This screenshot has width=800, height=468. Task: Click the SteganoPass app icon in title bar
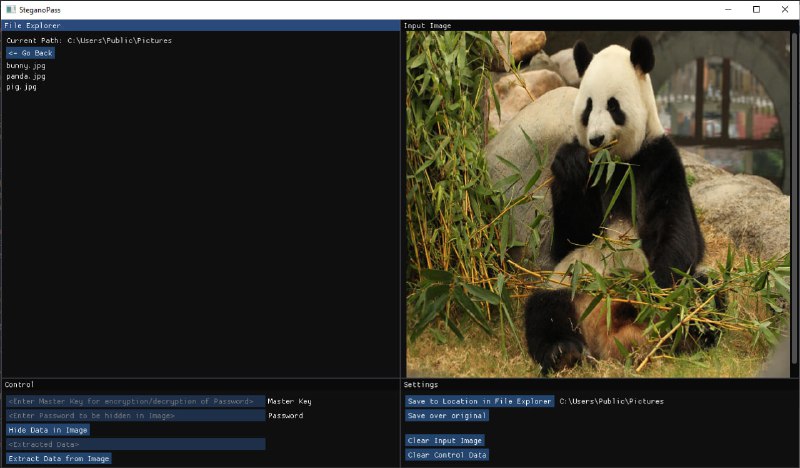10,9
